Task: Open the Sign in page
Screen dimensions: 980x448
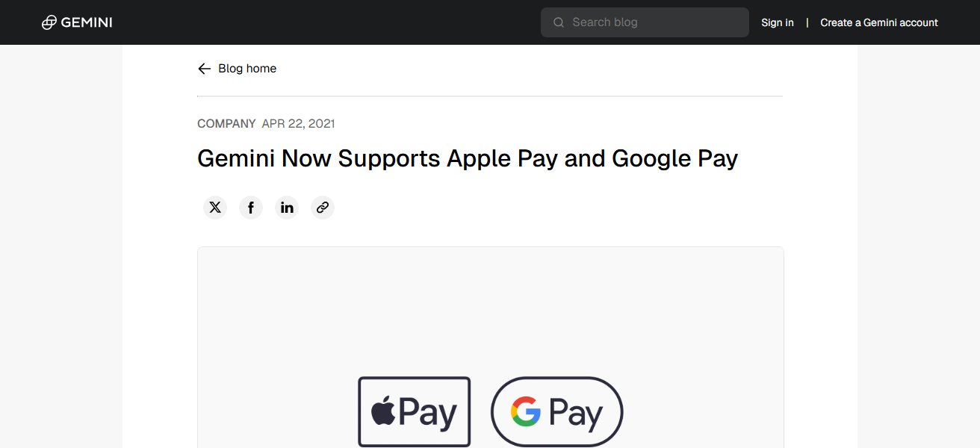Action: pos(777,22)
